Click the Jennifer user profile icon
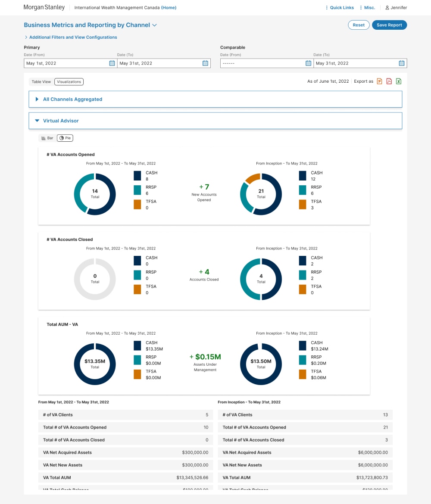 click(x=387, y=8)
